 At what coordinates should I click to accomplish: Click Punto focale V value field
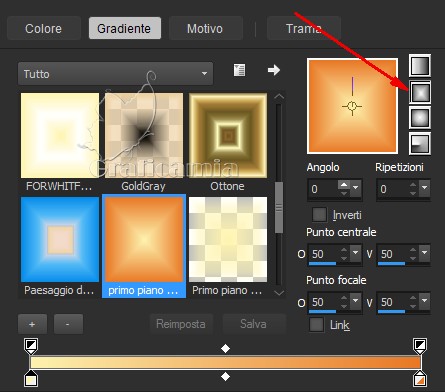click(393, 302)
